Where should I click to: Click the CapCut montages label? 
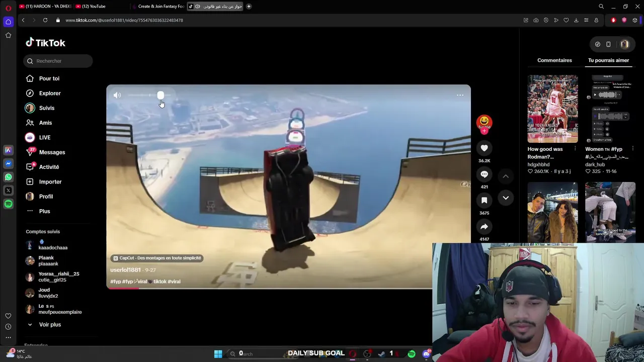coord(157,258)
